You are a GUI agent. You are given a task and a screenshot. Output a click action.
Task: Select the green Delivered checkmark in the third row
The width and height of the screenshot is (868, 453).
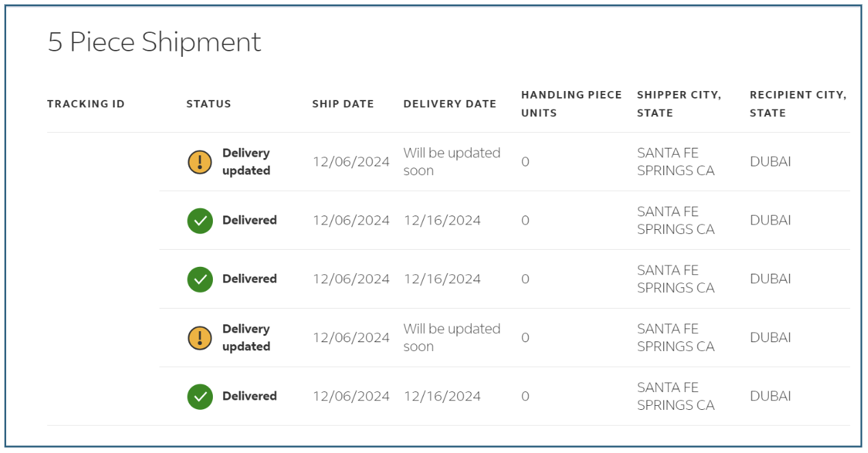tap(200, 279)
